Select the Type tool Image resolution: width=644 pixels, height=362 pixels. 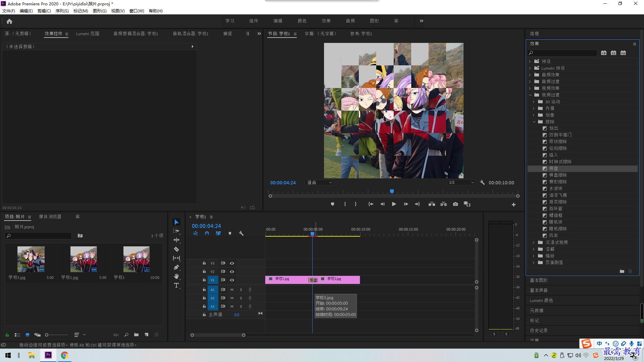(176, 285)
